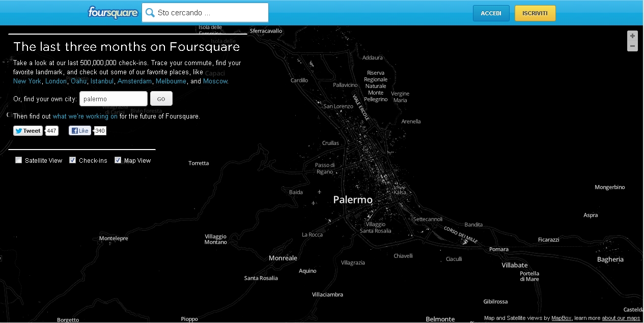Select the Belmonte map label

[440, 319]
